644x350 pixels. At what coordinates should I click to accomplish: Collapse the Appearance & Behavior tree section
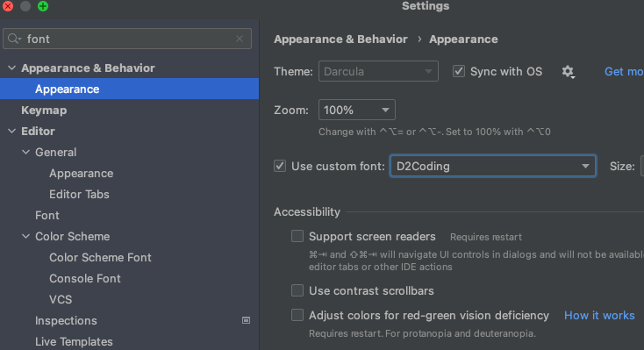click(x=12, y=68)
